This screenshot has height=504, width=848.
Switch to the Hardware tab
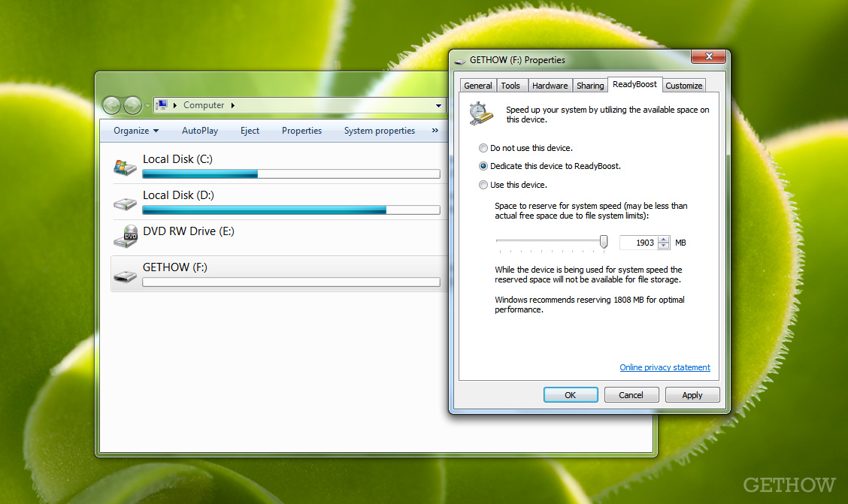click(x=550, y=86)
